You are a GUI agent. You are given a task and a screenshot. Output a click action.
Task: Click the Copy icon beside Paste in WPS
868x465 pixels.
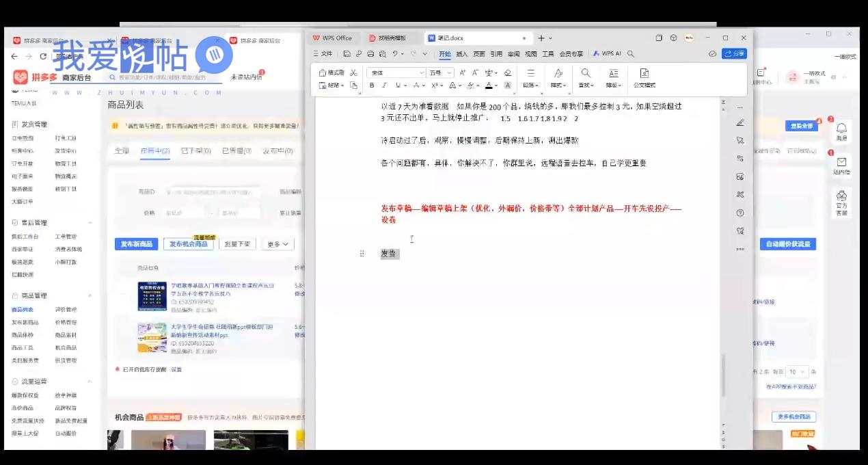pyautogui.click(x=353, y=85)
